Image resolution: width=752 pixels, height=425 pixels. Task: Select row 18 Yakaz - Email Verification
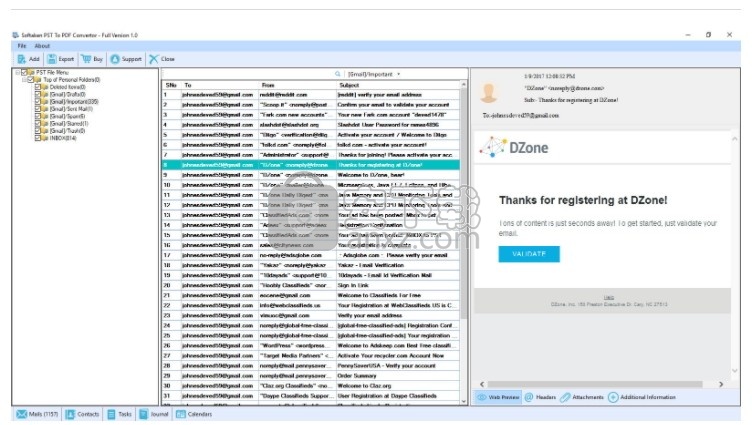click(x=311, y=265)
